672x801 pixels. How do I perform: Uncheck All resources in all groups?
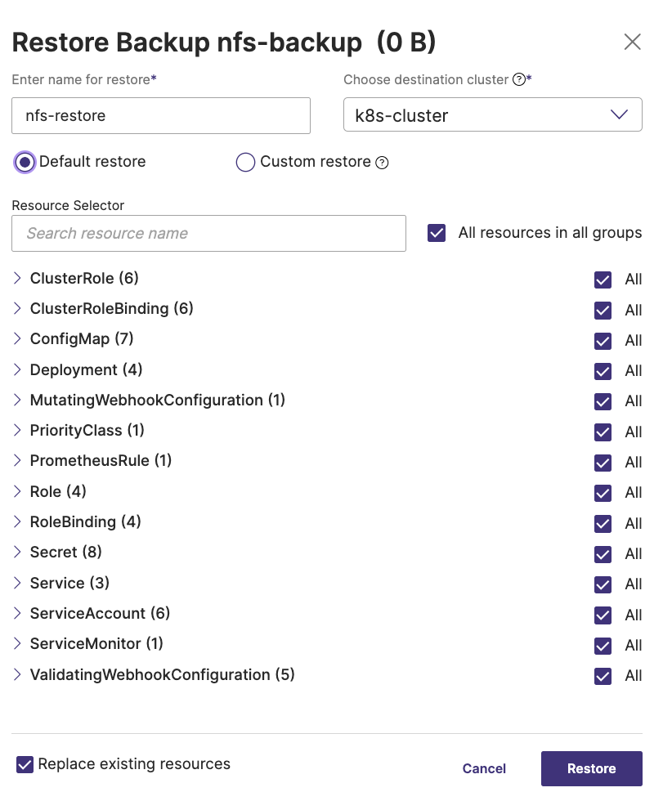click(437, 233)
